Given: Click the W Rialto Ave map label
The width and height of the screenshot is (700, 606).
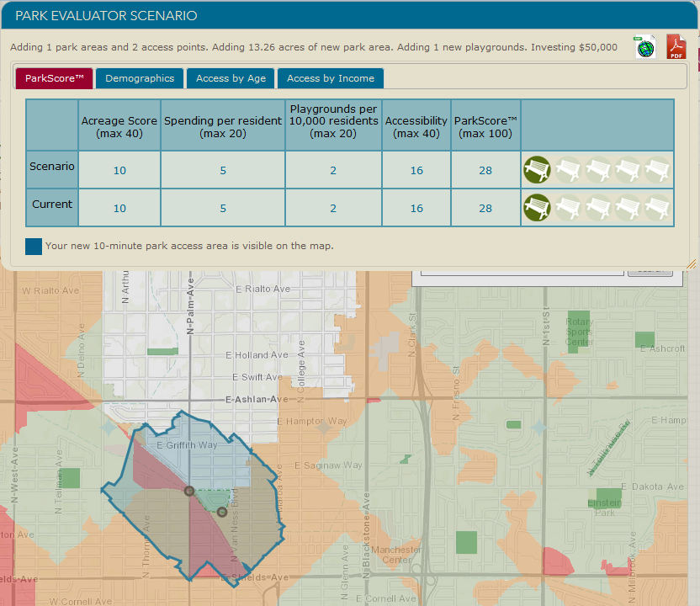Looking at the screenshot, I should click(x=50, y=290).
